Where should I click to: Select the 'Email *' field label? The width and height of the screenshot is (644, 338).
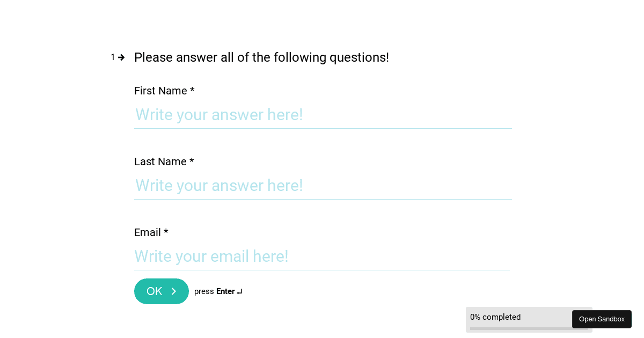click(151, 232)
